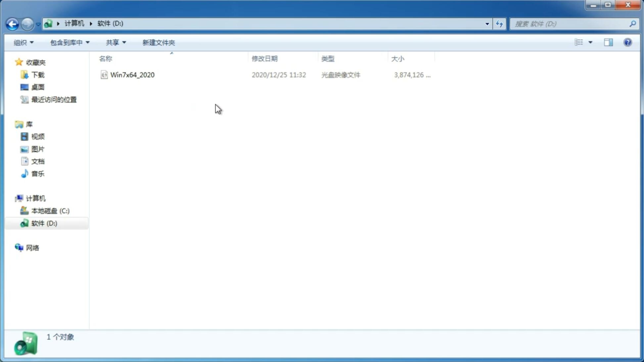Open 新建文件夹 button in toolbar
644x362 pixels.
click(158, 42)
